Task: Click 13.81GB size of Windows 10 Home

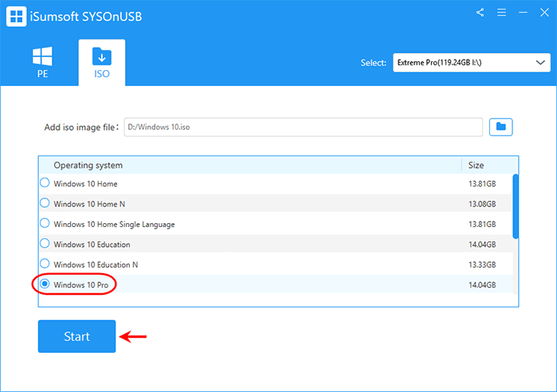Action: point(482,183)
